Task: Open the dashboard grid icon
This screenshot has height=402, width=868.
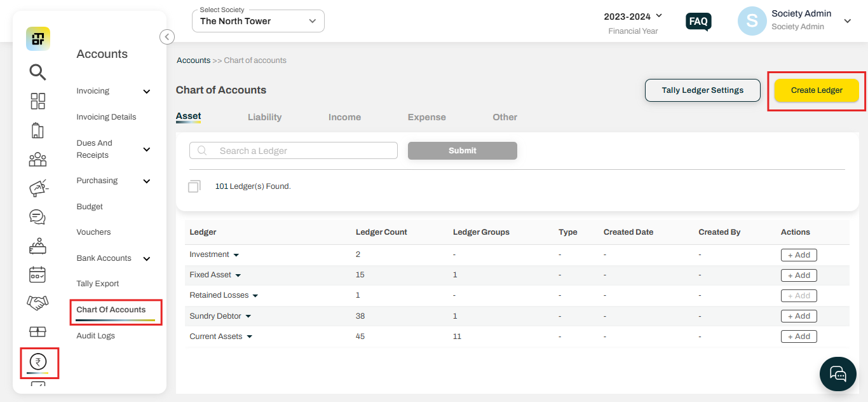Action: click(x=38, y=101)
